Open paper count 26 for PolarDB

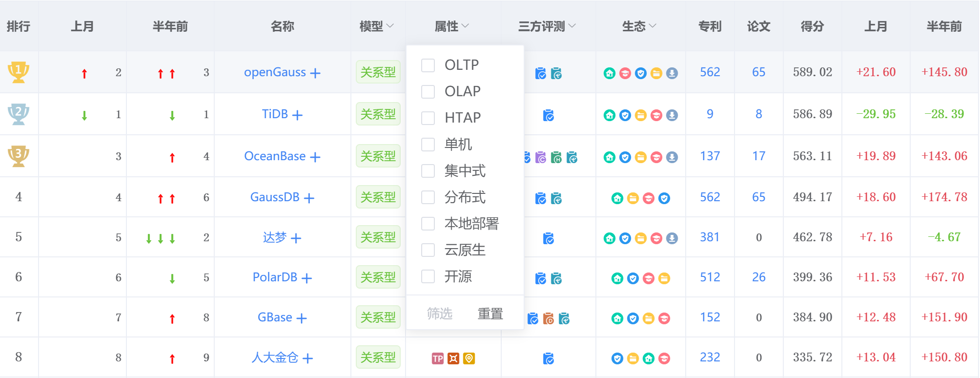click(759, 277)
